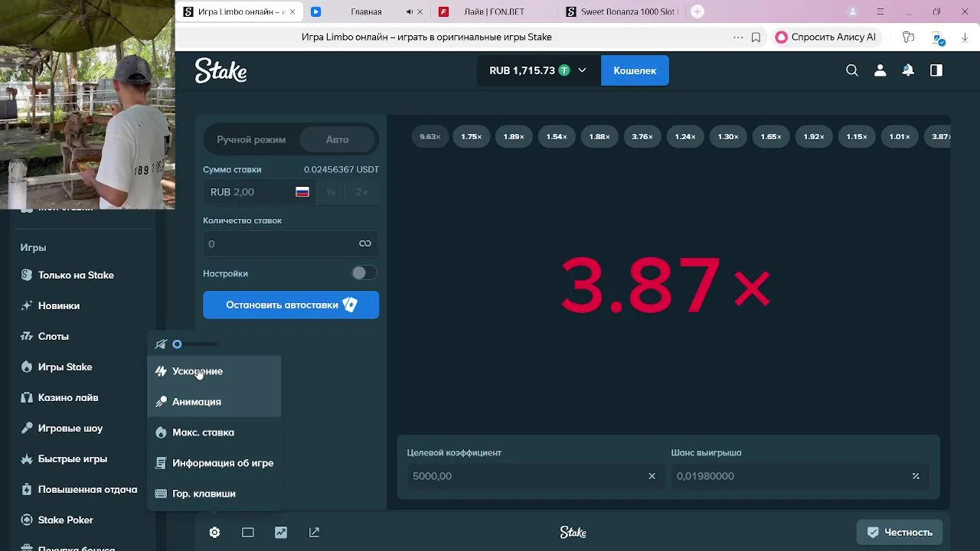Open live stats chart icon
Screen dimensions: 980x551
tap(281, 533)
